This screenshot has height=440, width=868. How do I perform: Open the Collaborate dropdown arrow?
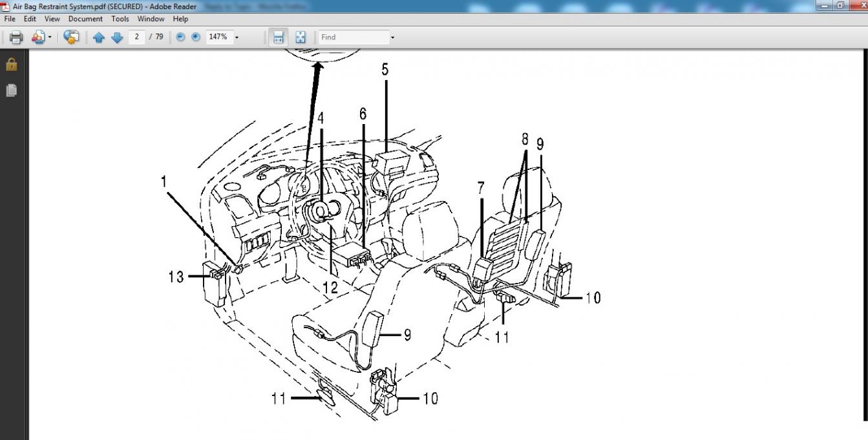pos(50,37)
